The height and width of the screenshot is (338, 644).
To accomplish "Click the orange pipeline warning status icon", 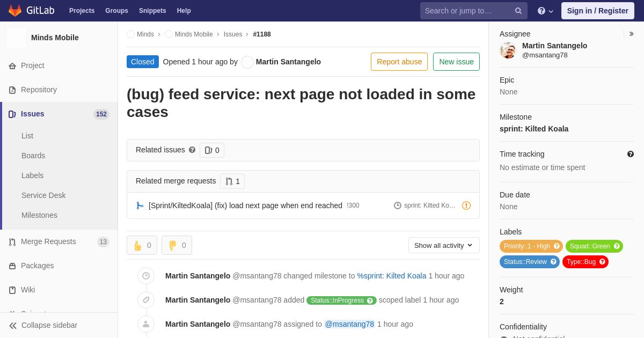I will 466,205.
